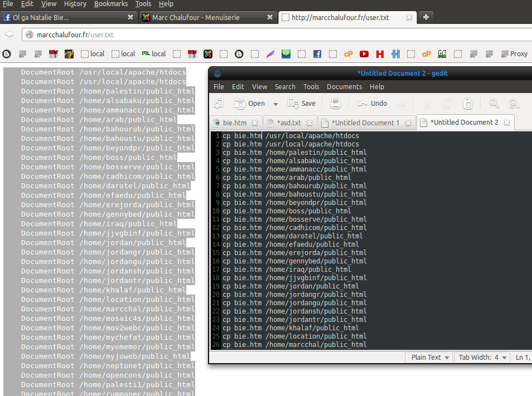Switch to *Untitled Document 1 tab
This screenshot has width=532, height=396.
pyautogui.click(x=365, y=123)
